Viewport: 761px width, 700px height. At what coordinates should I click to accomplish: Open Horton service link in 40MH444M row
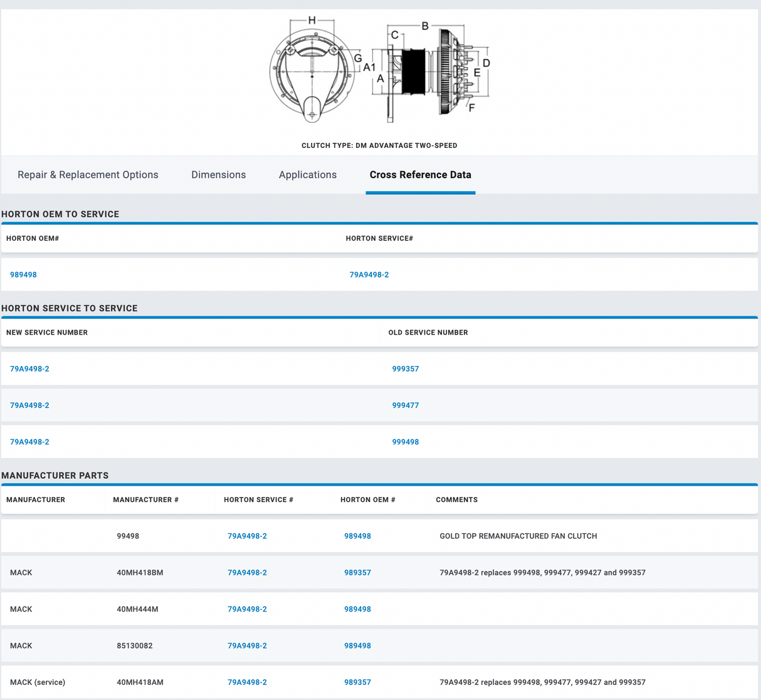point(247,609)
